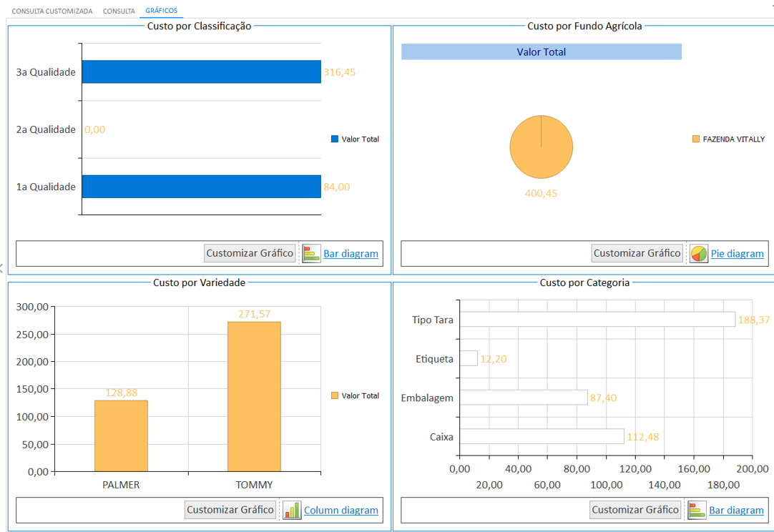
Task: Switch to the Consulta tab
Action: point(119,11)
